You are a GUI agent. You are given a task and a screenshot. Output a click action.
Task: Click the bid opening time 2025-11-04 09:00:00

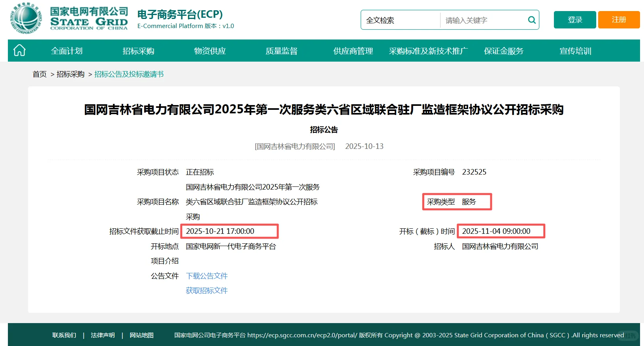click(496, 231)
